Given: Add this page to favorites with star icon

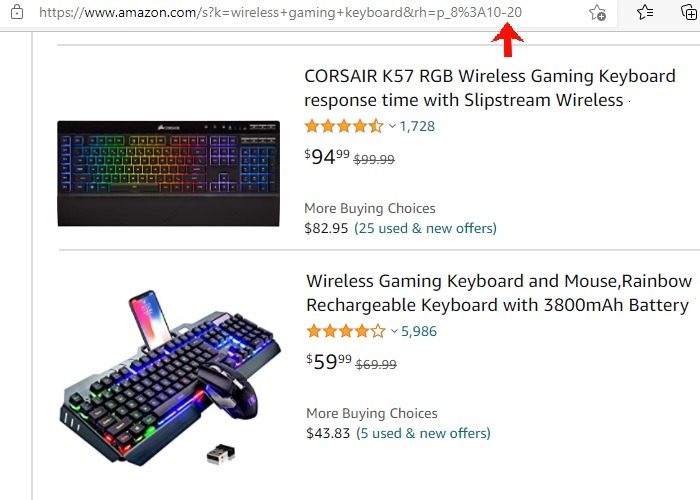Looking at the screenshot, I should 597,13.
